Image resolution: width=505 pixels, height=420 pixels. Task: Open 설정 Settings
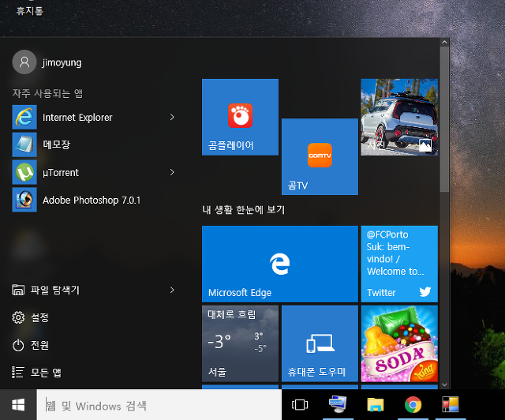39,317
